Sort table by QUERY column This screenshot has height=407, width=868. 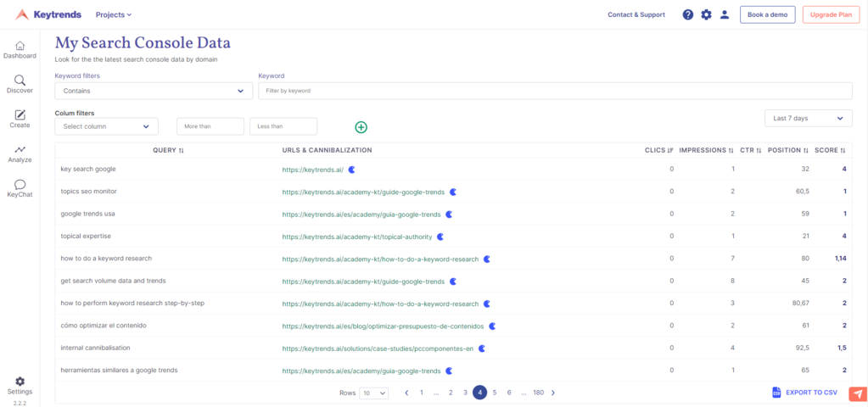pos(168,150)
